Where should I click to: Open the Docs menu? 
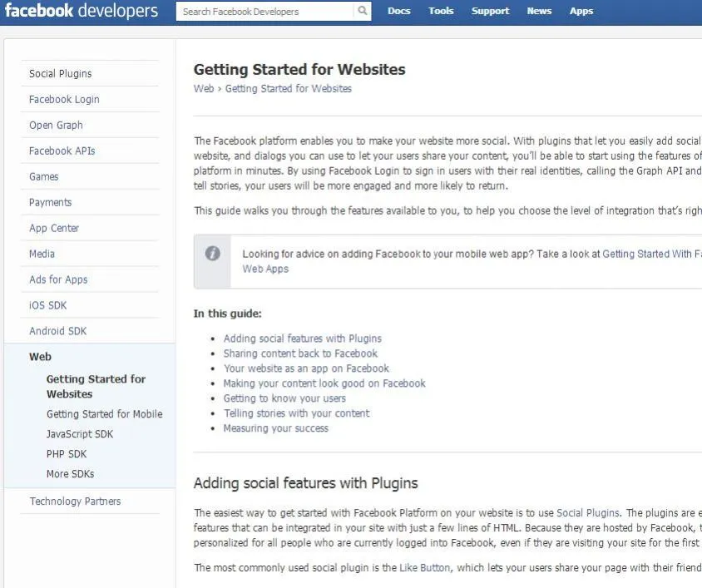point(399,11)
